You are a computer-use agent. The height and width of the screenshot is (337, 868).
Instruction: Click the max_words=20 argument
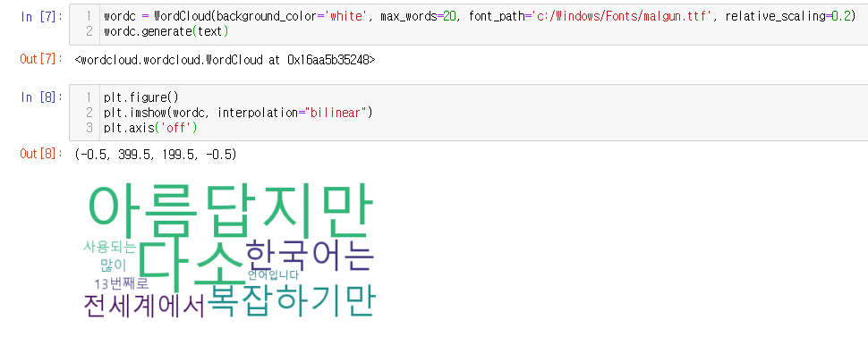[x=418, y=17]
